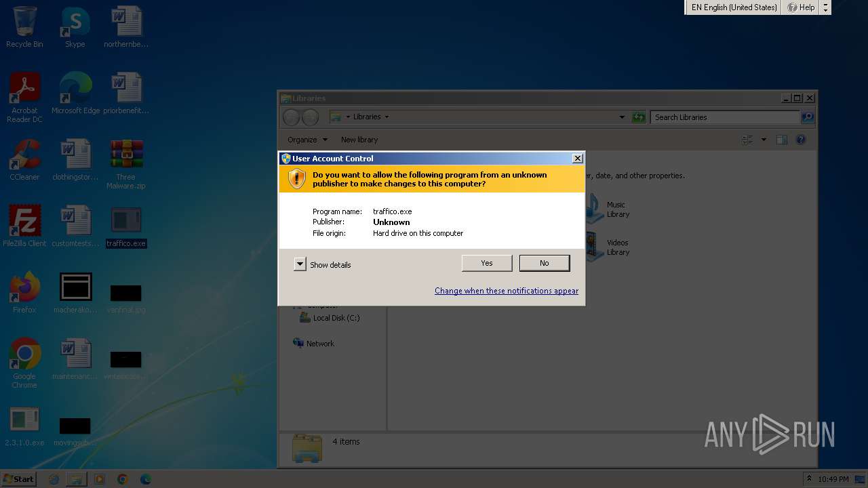Click the 10:49 PM clock

(833, 479)
